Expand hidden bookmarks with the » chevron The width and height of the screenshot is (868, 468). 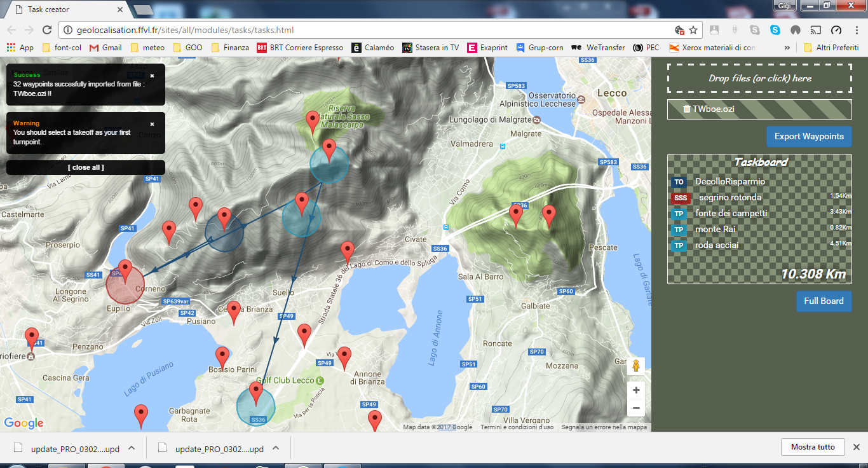click(788, 48)
